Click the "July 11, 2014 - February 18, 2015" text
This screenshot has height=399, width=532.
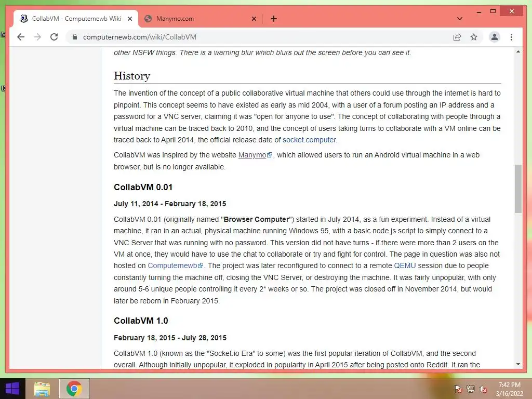tap(170, 204)
